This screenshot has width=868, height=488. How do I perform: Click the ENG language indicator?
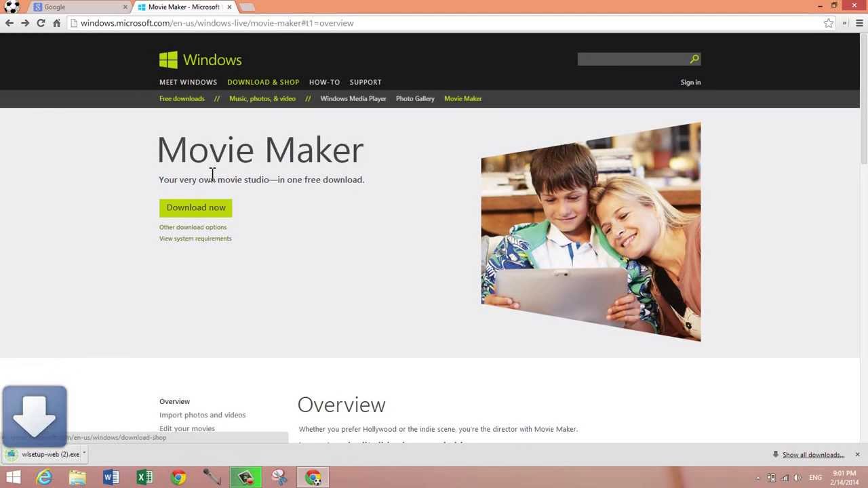[815, 478]
